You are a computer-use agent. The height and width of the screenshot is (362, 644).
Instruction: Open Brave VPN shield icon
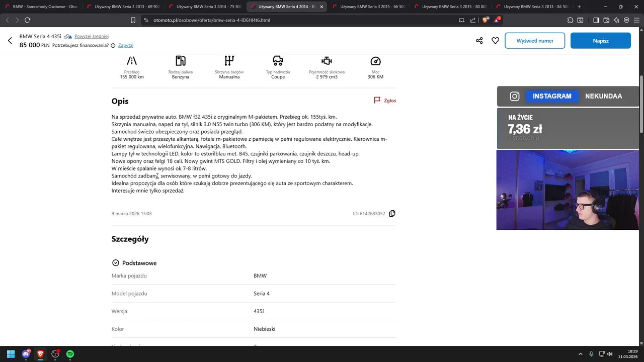coord(626,20)
